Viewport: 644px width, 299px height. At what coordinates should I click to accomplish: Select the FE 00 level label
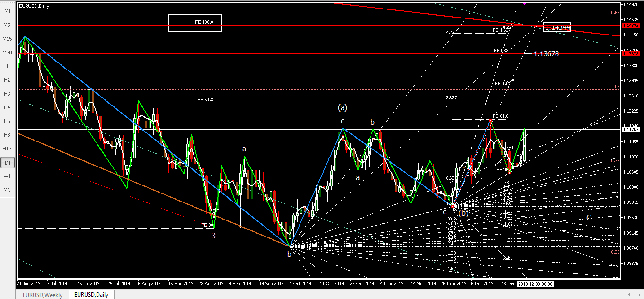point(207,225)
